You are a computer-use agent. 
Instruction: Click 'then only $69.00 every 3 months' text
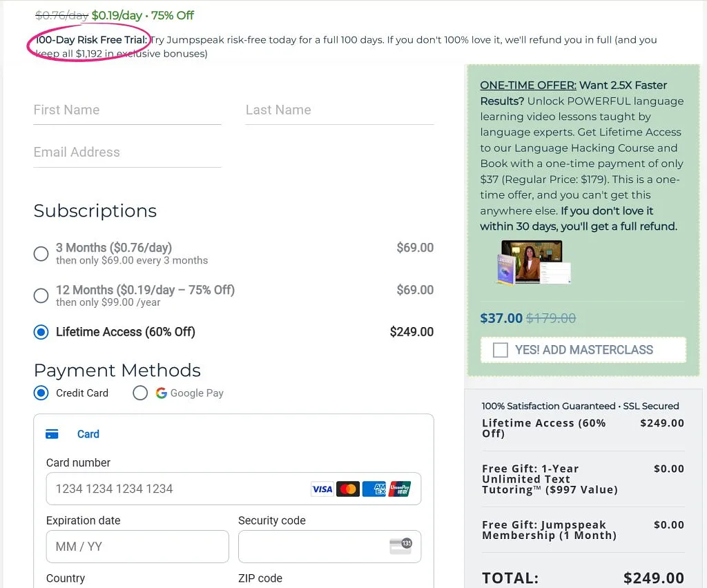coord(132,260)
